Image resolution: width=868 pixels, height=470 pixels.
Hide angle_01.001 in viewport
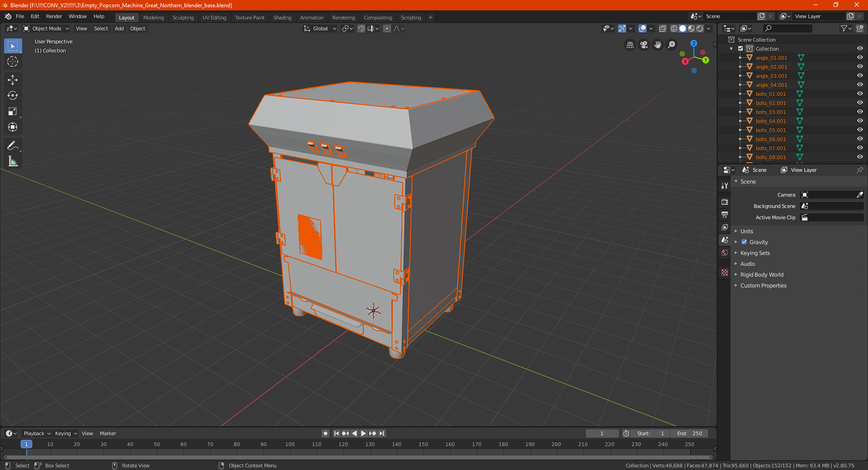[860, 57]
